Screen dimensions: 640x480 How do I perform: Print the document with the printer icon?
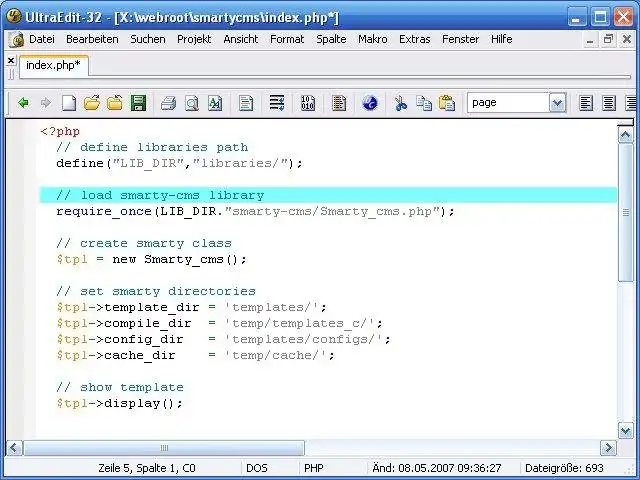pos(168,103)
